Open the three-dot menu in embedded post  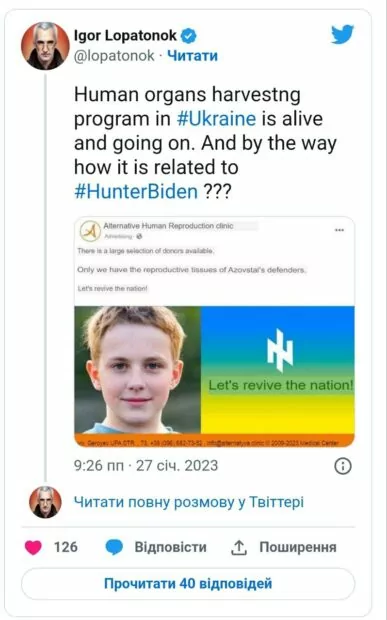(339, 230)
